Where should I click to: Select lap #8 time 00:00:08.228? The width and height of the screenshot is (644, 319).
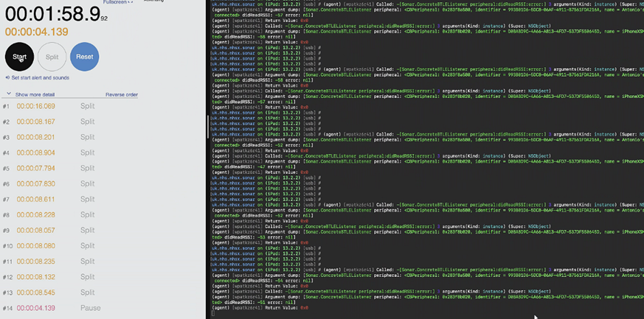(x=35, y=215)
